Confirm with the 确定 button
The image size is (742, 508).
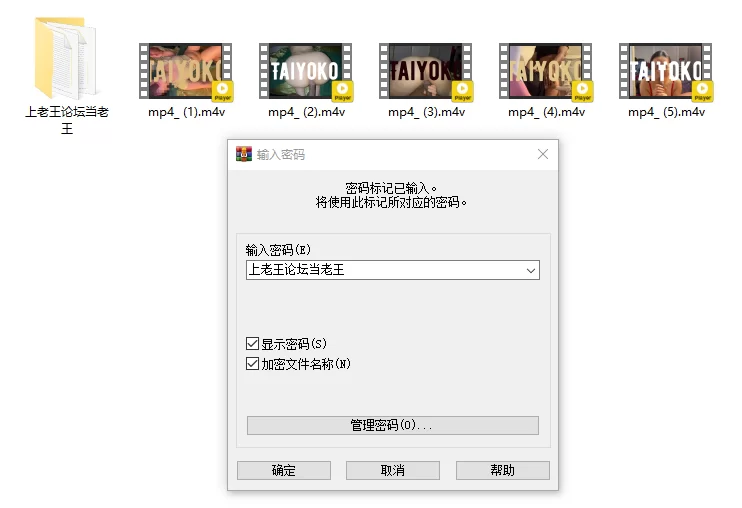284,470
